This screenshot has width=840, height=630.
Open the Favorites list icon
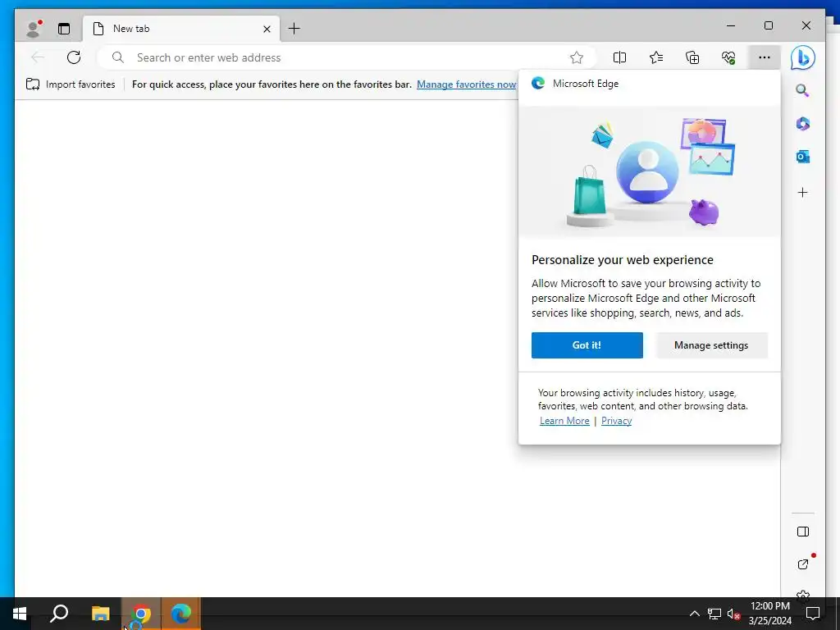(x=656, y=57)
